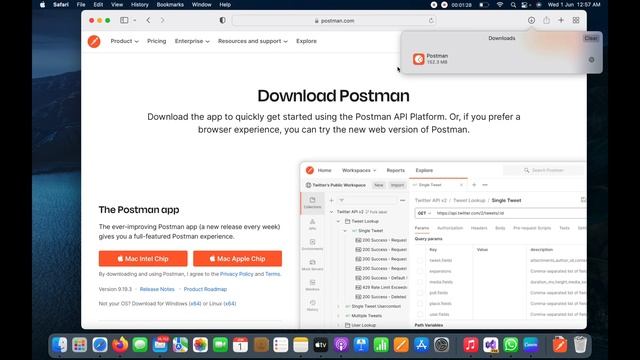Collapse Twitter API v2 collection in preview
The width and height of the screenshot is (640, 360).
coord(331,212)
